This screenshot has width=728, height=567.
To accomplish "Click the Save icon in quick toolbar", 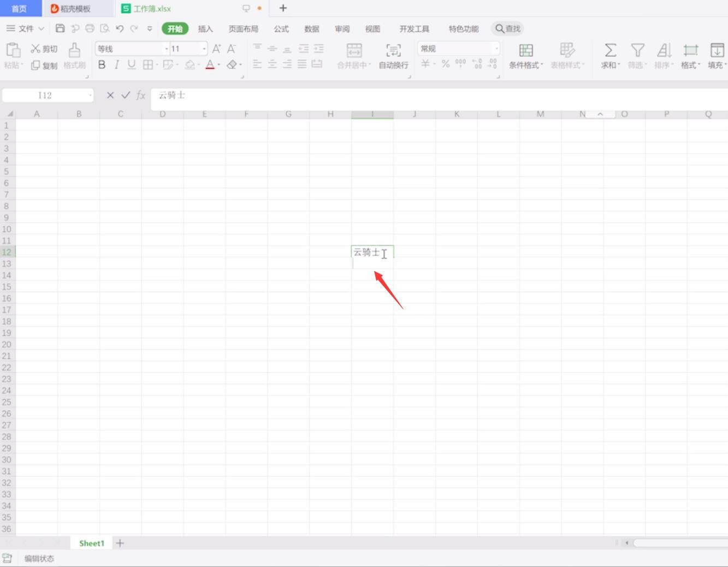I will [x=60, y=28].
